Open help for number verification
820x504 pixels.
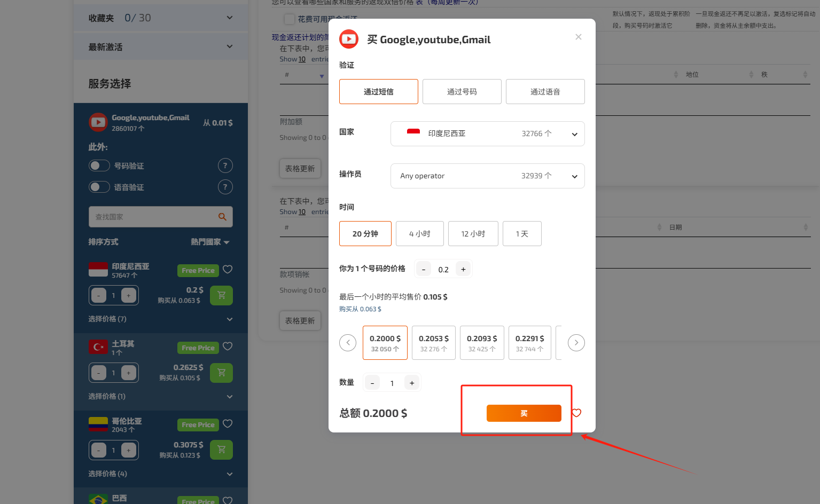pyautogui.click(x=225, y=166)
